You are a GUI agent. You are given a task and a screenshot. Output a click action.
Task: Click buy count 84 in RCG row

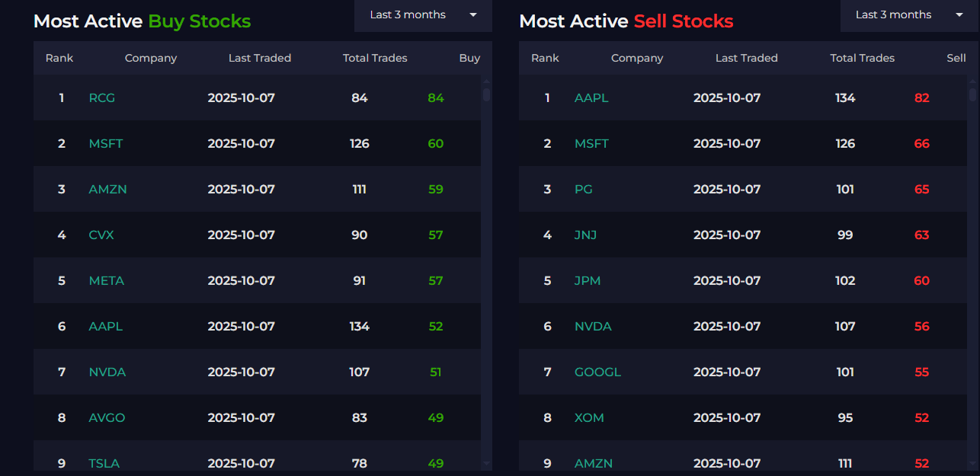pyautogui.click(x=436, y=97)
